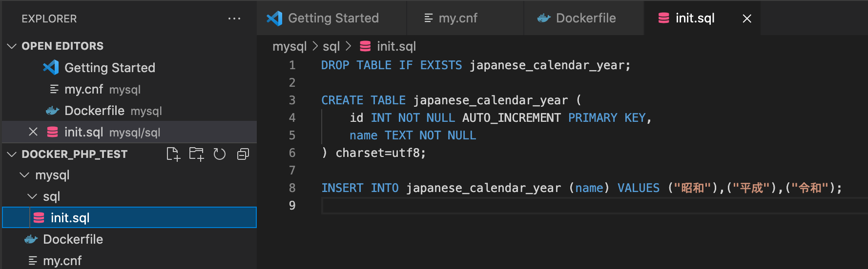Collapse all folders in explorer icon
Image resolution: width=868 pixels, height=269 pixels.
(243, 154)
